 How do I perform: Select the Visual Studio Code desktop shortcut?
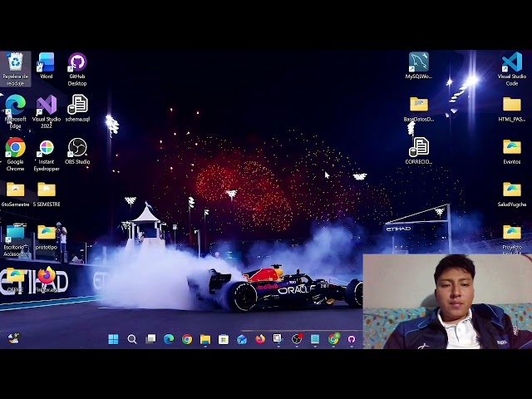(x=512, y=69)
